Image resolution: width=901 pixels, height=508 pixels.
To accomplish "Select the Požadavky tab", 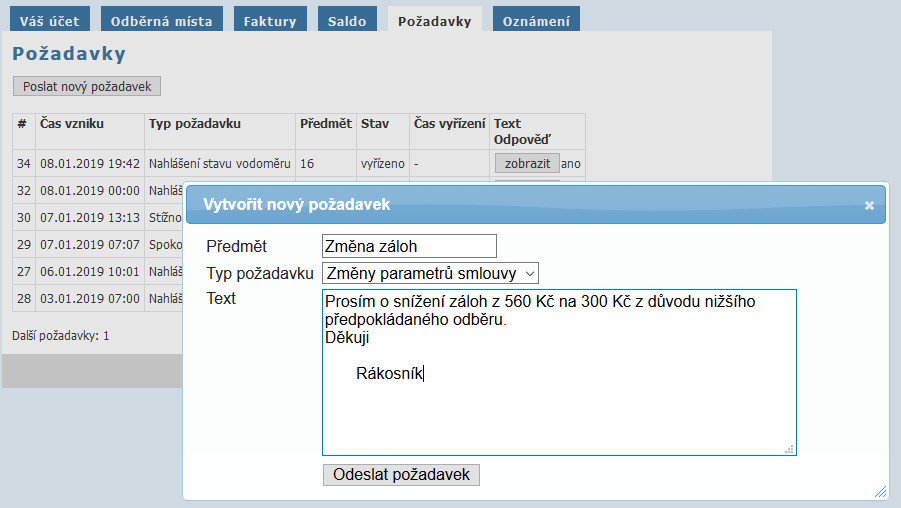I will pos(434,21).
